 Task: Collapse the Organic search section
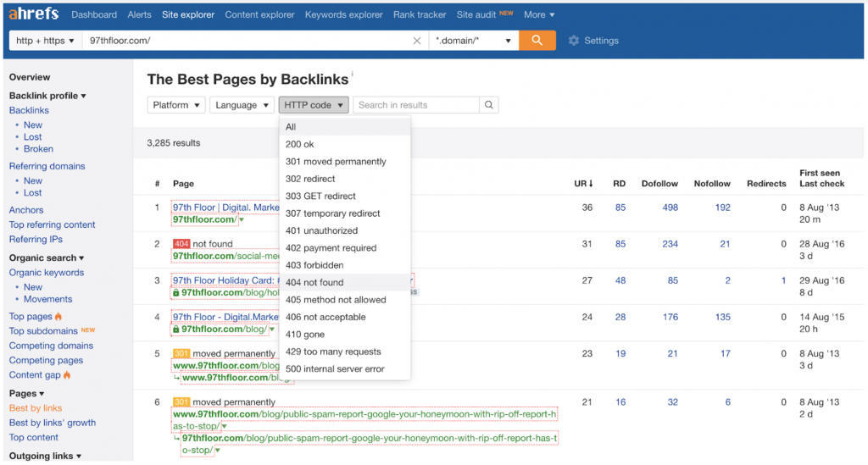pos(47,257)
